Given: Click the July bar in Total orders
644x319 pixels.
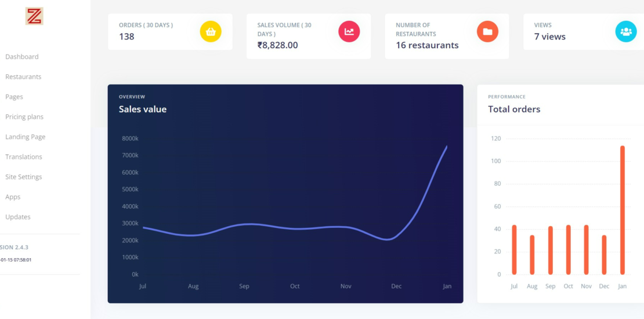Looking at the screenshot, I should tap(514, 249).
